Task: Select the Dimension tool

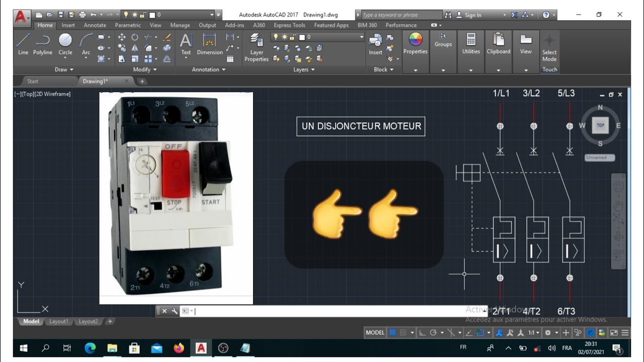Action: coord(210,44)
